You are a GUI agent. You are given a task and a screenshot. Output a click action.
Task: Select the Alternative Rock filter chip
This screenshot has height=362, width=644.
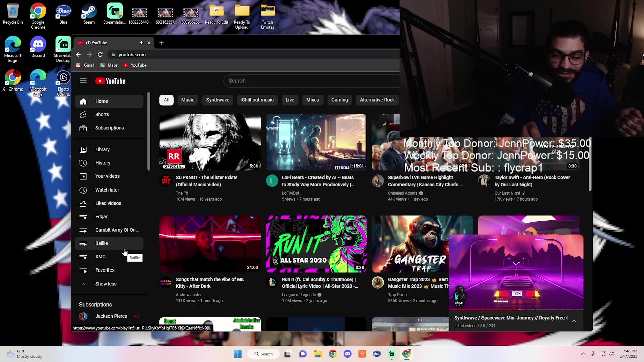click(x=377, y=100)
